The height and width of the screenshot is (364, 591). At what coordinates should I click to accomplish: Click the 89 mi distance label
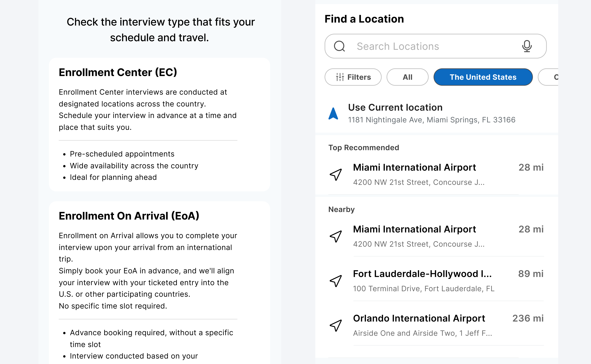coord(531,274)
